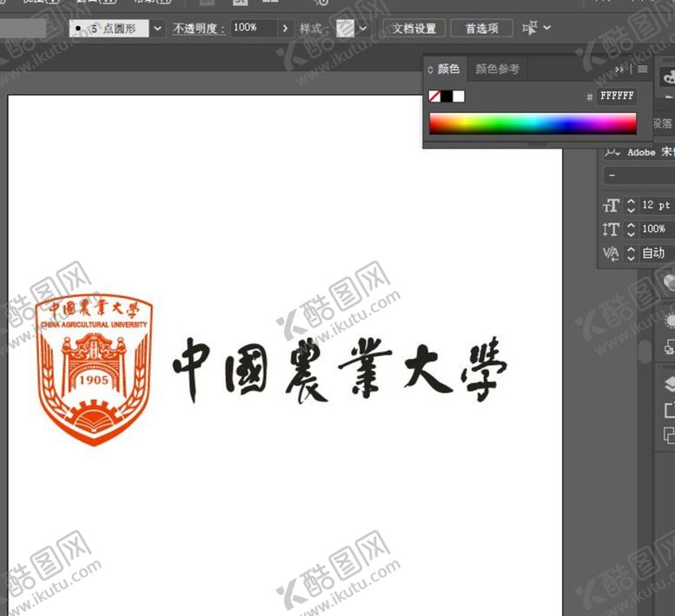Select the 颜色 panel tab
675x616 pixels.
[x=448, y=70]
